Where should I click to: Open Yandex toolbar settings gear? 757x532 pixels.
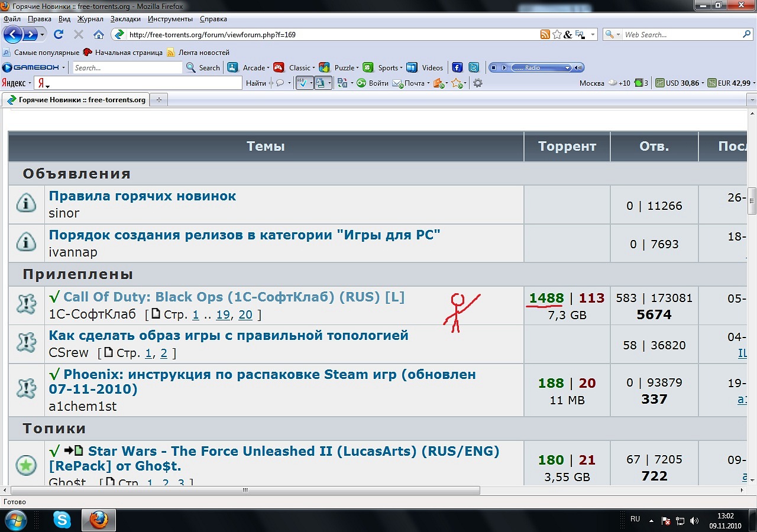[x=478, y=83]
